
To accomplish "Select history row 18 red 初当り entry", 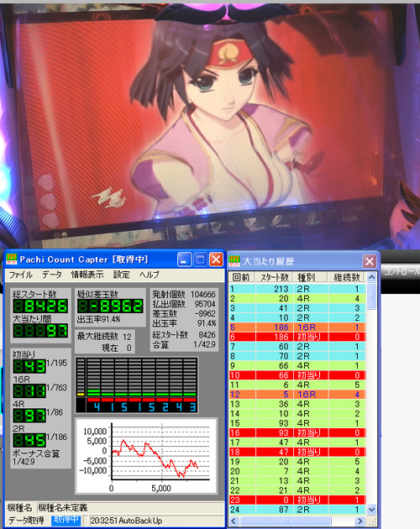I will (x=297, y=452).
